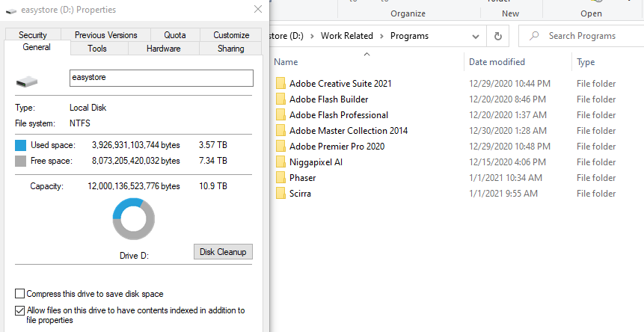Click the Local Disk type value

tap(88, 108)
